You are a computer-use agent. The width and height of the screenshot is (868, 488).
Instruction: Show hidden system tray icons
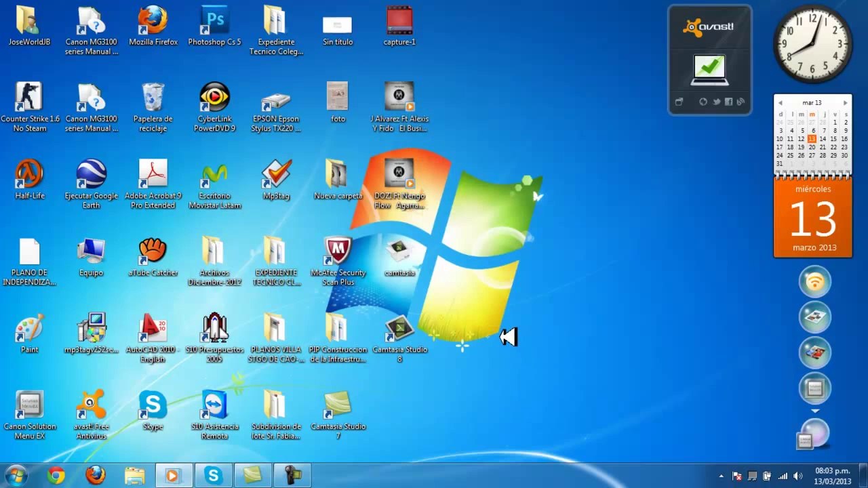point(721,476)
